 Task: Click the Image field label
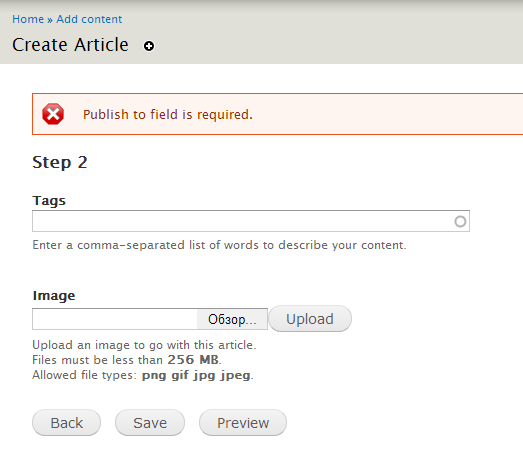(x=54, y=296)
